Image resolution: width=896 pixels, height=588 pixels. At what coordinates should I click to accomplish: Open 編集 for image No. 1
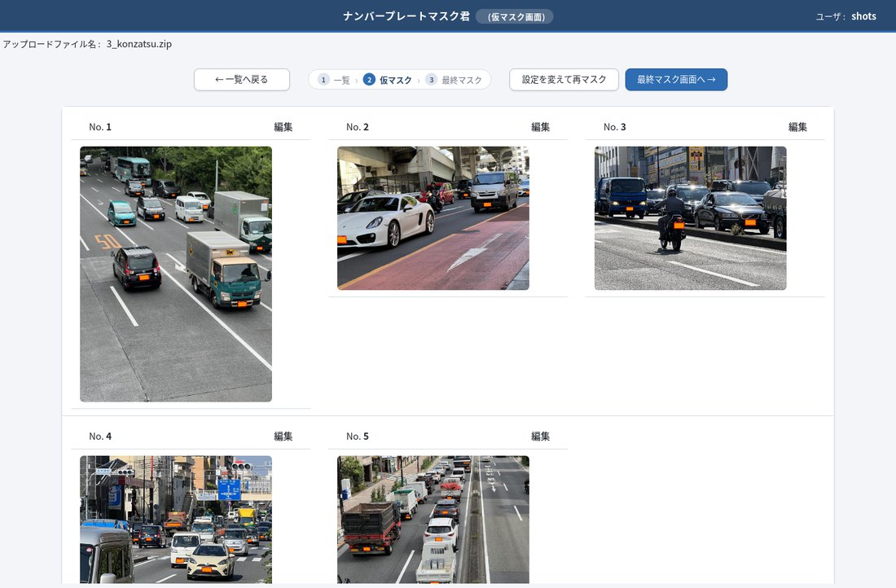pos(283,127)
